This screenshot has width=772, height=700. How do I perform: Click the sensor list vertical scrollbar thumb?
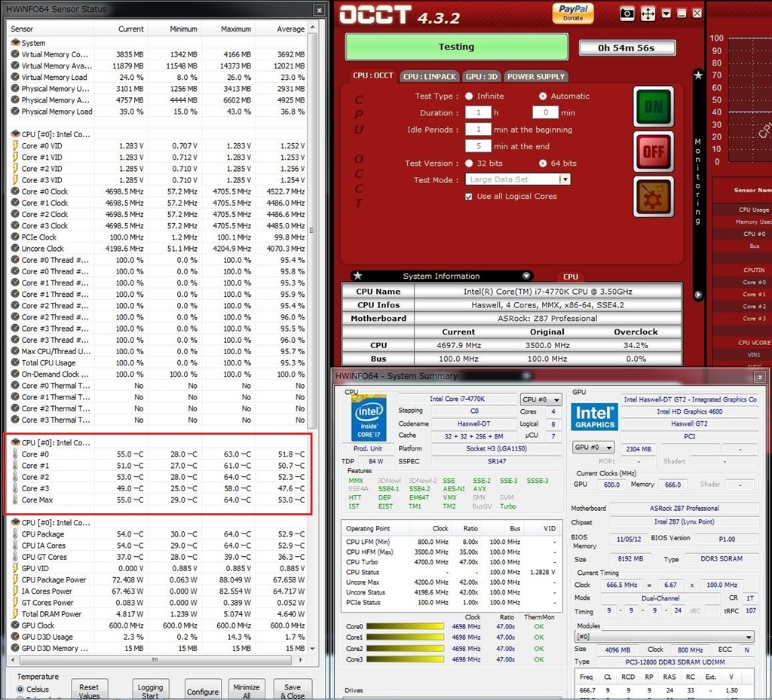point(312,231)
